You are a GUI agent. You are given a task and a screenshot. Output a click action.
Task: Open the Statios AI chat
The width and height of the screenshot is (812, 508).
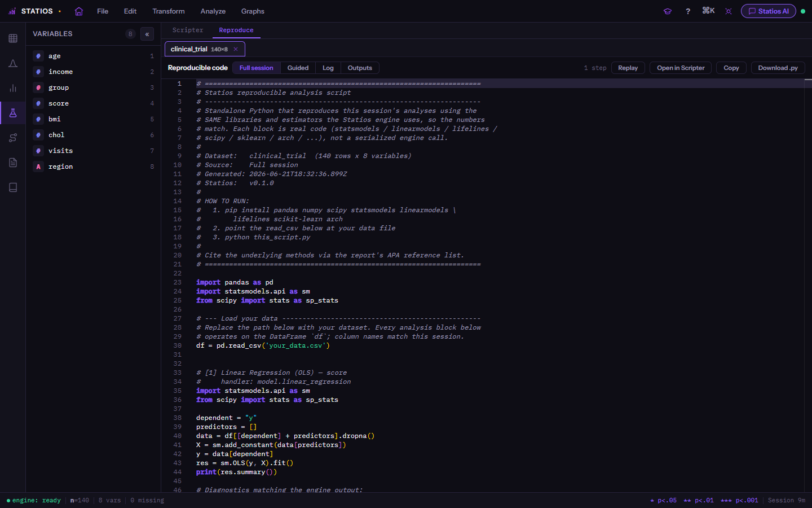click(769, 11)
